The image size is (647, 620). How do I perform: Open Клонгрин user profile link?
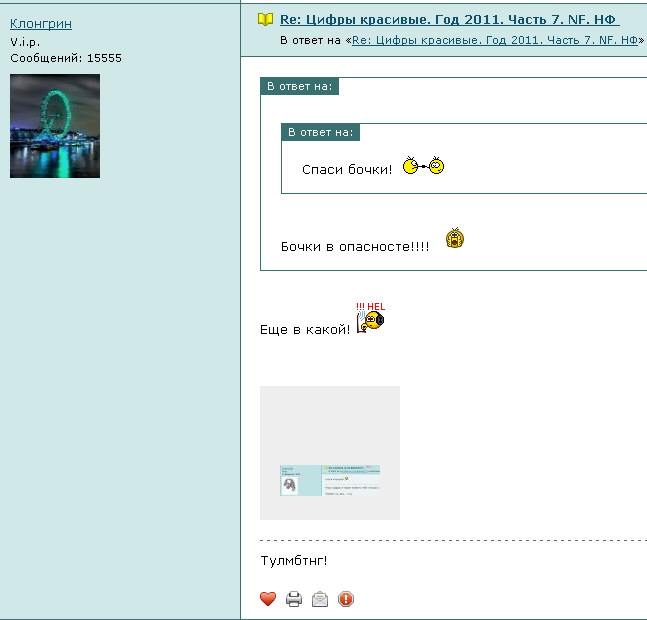click(x=41, y=24)
